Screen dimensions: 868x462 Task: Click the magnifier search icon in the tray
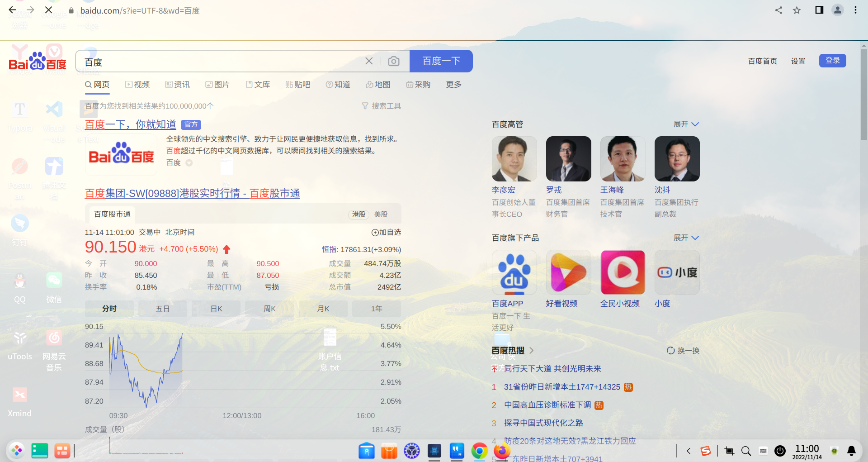pyautogui.click(x=746, y=451)
